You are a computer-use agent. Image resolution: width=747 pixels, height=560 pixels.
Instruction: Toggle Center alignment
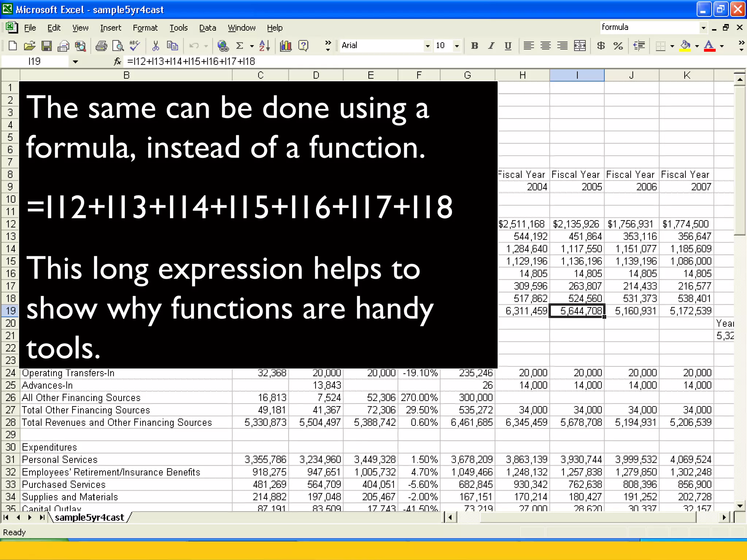(546, 46)
